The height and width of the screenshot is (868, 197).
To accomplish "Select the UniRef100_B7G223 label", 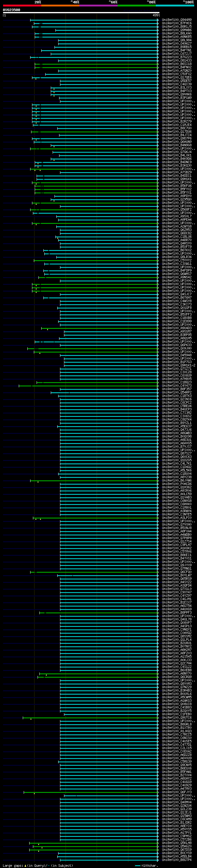I will (177, 57).
